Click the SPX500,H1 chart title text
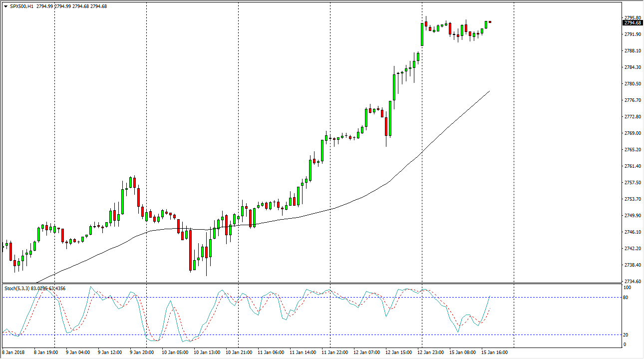Viewport: 644px width, 359px height. coord(22,6)
